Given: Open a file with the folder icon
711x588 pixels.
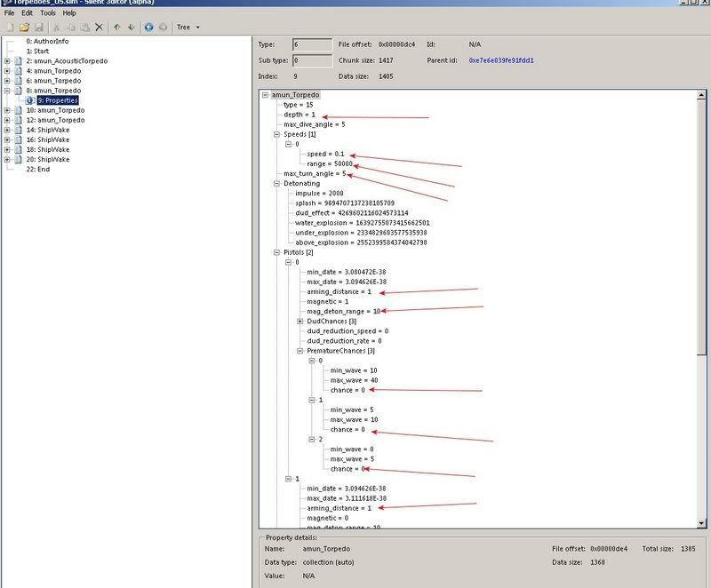Looking at the screenshot, I should (x=25, y=28).
